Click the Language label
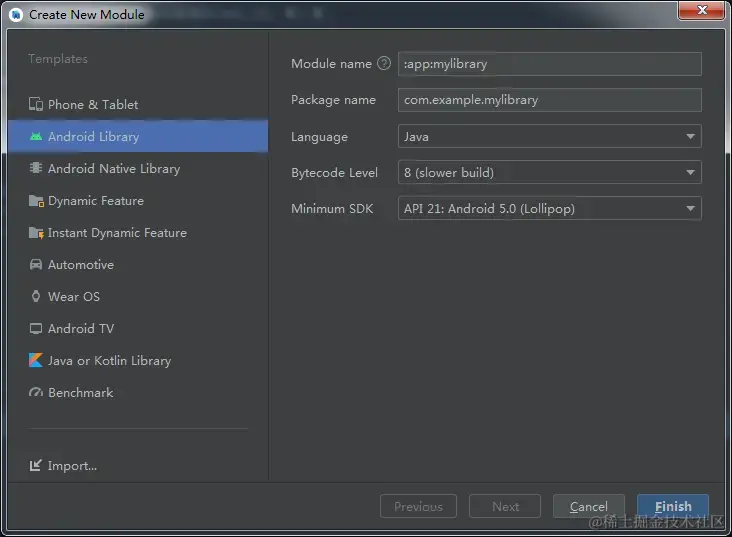 tap(319, 137)
